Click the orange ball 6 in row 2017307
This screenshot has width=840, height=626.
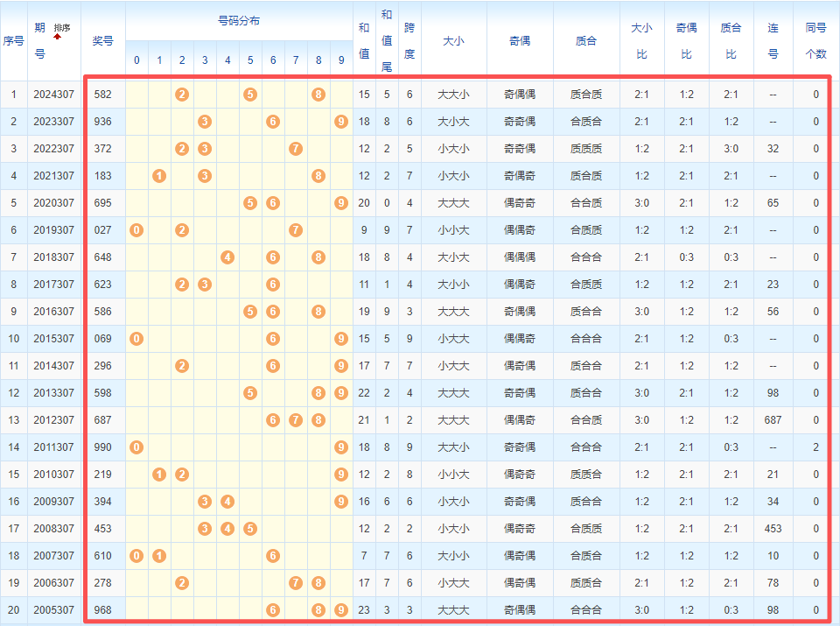coord(273,285)
